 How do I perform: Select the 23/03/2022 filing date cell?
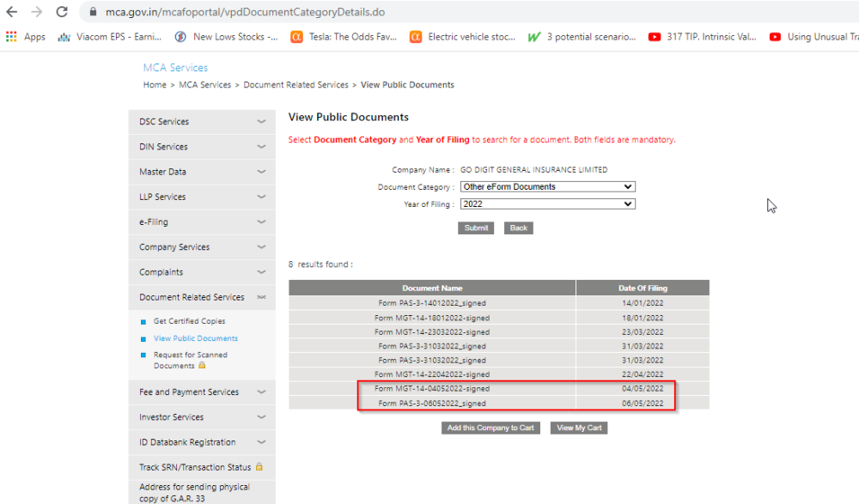tap(643, 332)
